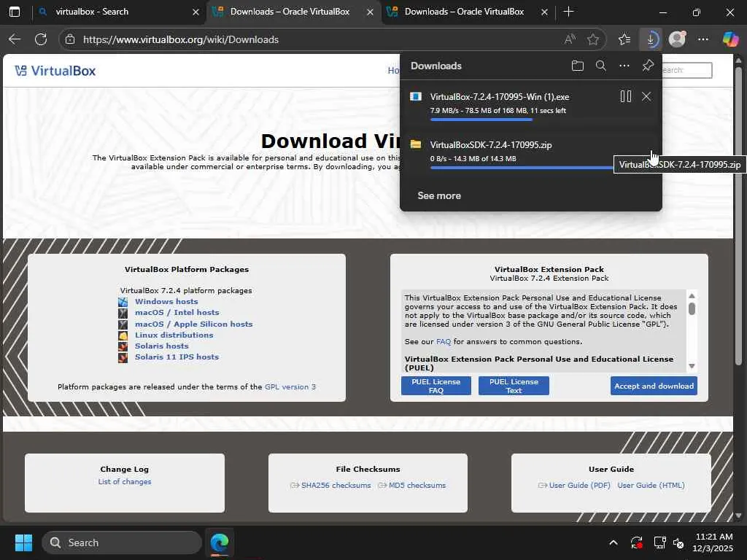Click the VirtualBoxSDK zip folder icon

tap(416, 144)
